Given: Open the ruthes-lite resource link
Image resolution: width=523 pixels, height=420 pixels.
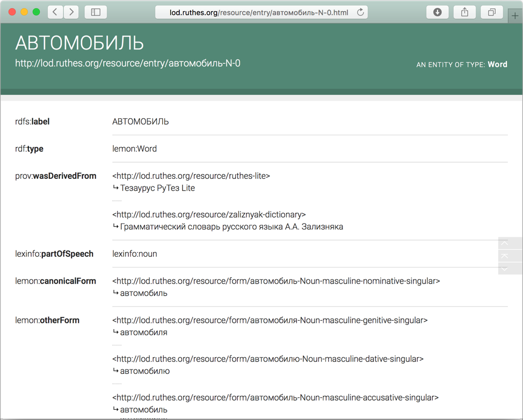Looking at the screenshot, I should tap(191, 176).
